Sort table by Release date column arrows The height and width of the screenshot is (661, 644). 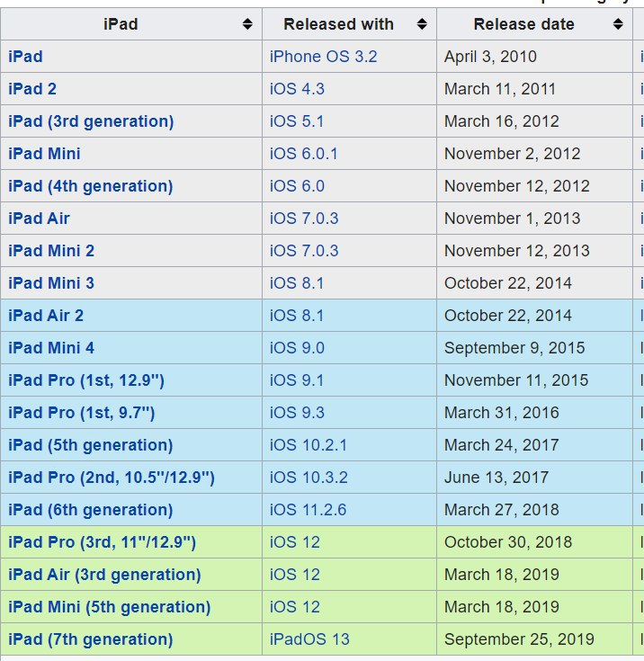tap(618, 24)
